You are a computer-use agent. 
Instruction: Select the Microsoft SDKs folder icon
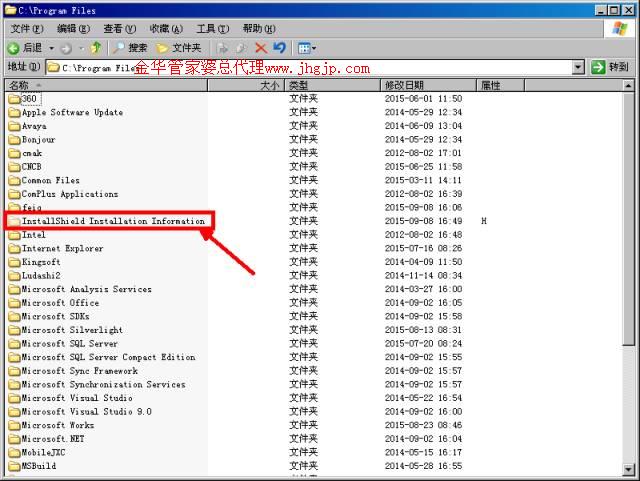tap(14, 316)
